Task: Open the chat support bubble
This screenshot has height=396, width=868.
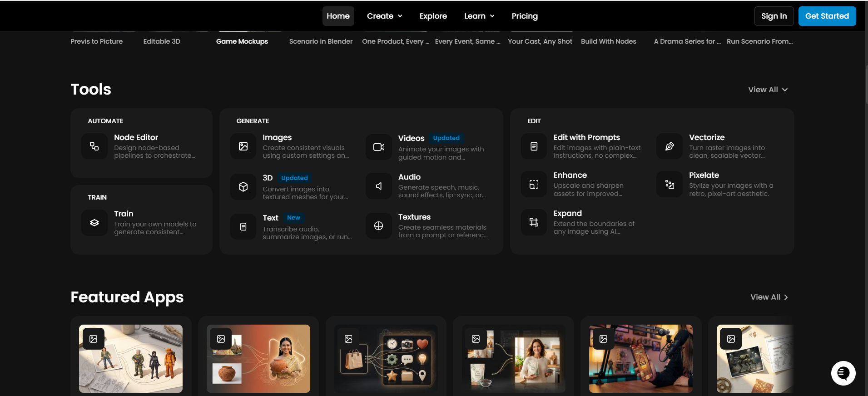Action: [843, 373]
